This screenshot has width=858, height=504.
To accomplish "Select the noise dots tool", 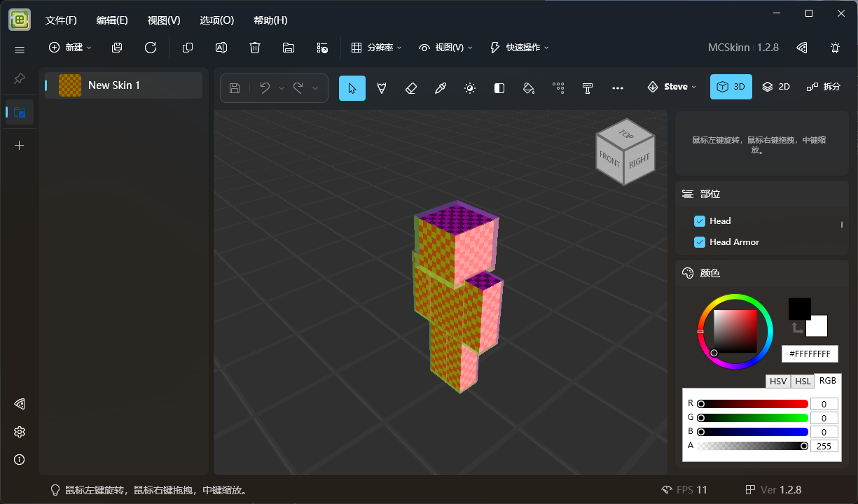I will [558, 87].
